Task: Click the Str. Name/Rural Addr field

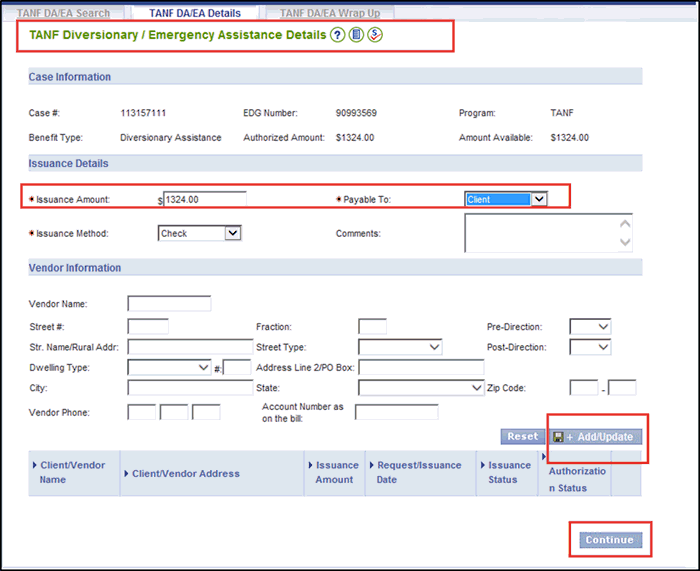Action: [x=190, y=347]
